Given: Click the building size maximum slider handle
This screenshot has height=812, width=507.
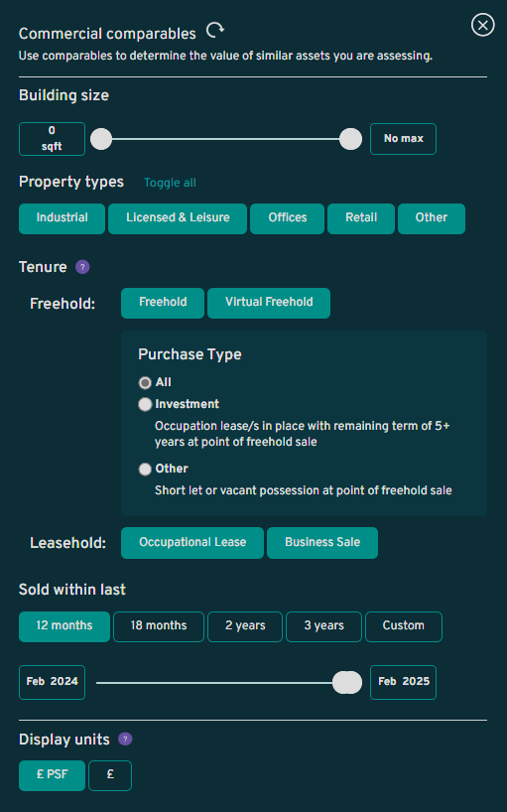Looking at the screenshot, I should (x=351, y=139).
